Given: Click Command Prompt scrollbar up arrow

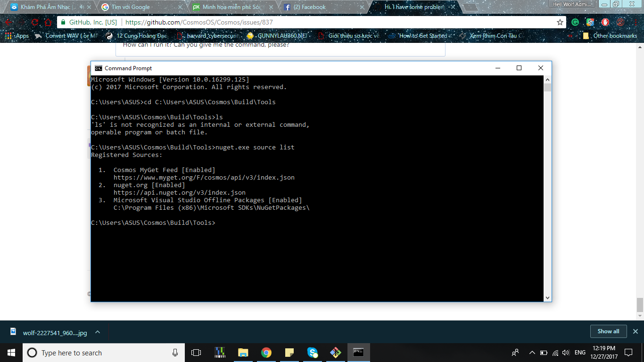Looking at the screenshot, I should [547, 79].
